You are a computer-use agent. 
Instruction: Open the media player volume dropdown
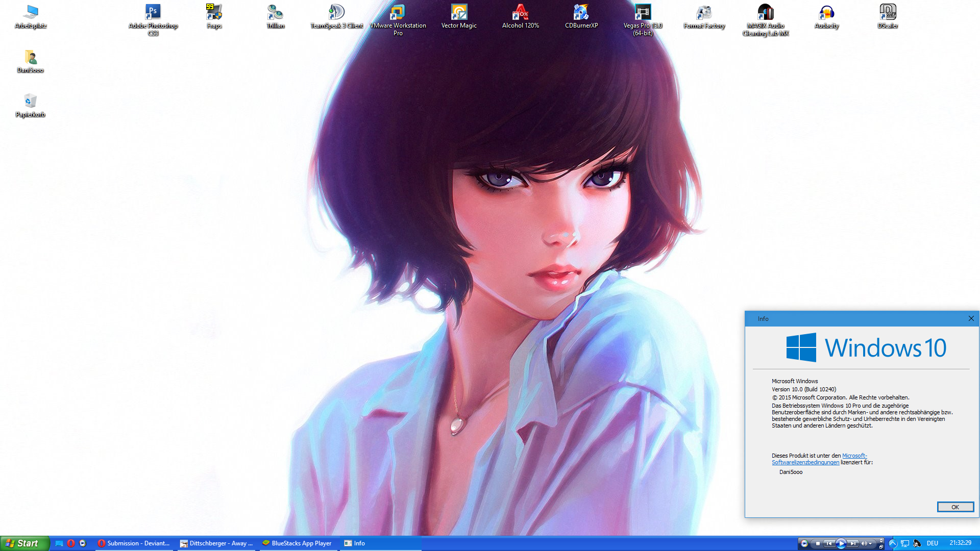pos(870,543)
